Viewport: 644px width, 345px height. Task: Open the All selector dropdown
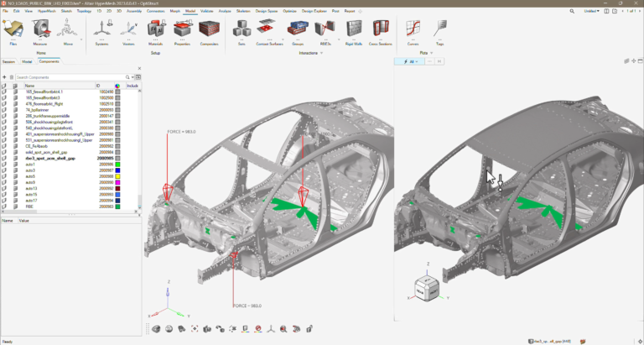411,61
